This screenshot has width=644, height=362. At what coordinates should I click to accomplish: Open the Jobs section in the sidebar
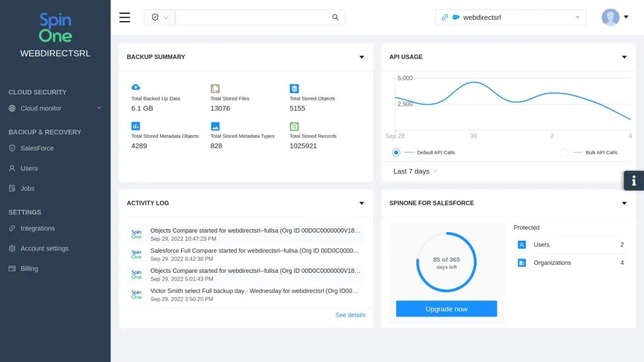click(x=27, y=188)
